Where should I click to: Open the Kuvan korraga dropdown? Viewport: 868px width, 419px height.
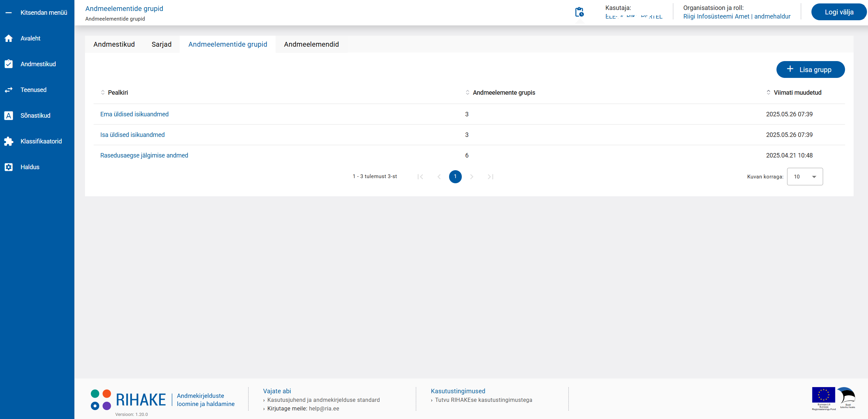(805, 177)
